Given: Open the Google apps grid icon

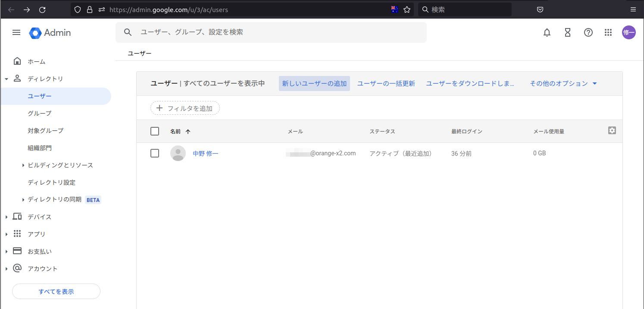Looking at the screenshot, I should [x=608, y=32].
